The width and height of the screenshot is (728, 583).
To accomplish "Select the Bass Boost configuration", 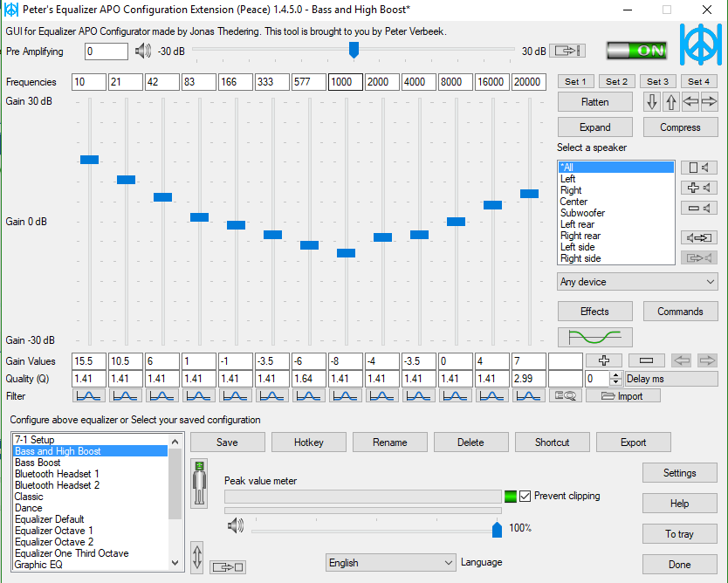I will (91, 463).
